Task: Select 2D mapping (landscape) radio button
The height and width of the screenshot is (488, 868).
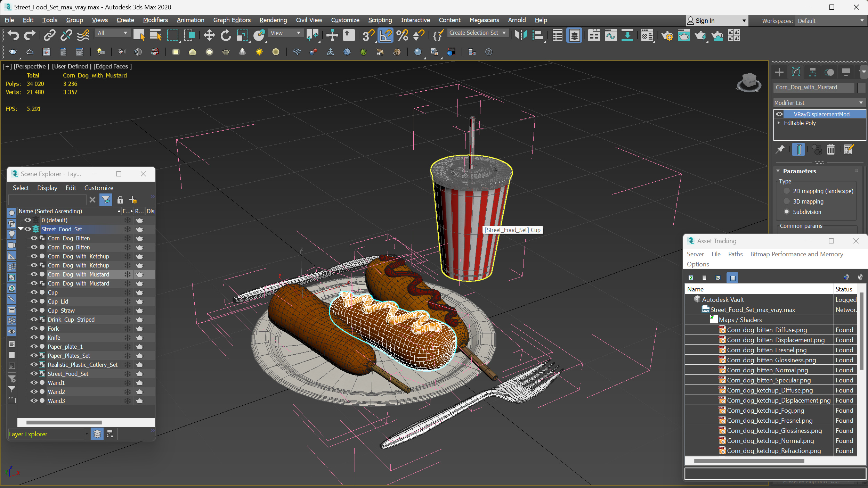Action: pyautogui.click(x=786, y=191)
